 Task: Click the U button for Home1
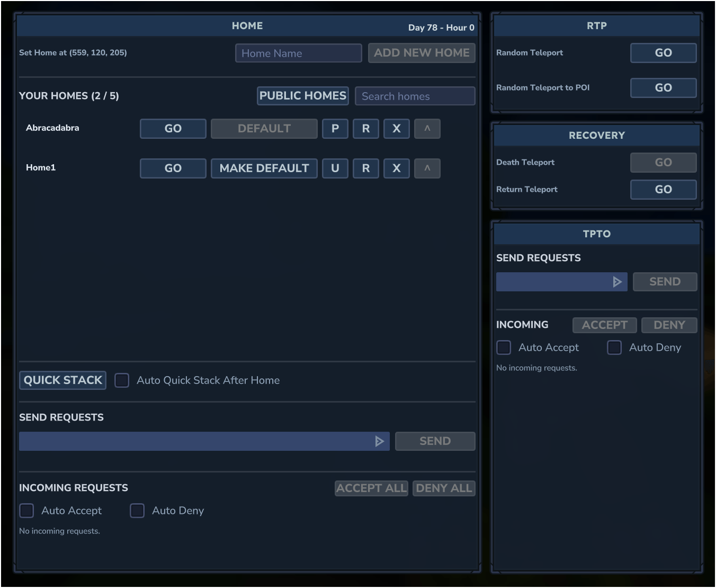pyautogui.click(x=335, y=168)
